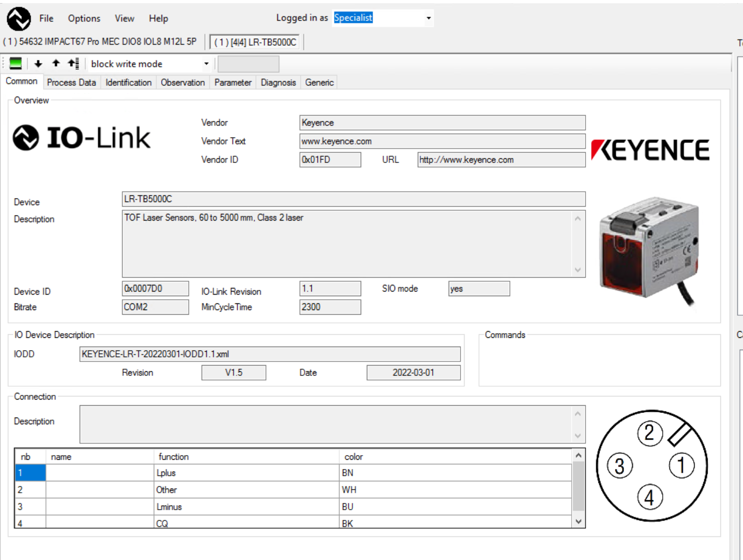Click device description scroll down arrow

578,269
